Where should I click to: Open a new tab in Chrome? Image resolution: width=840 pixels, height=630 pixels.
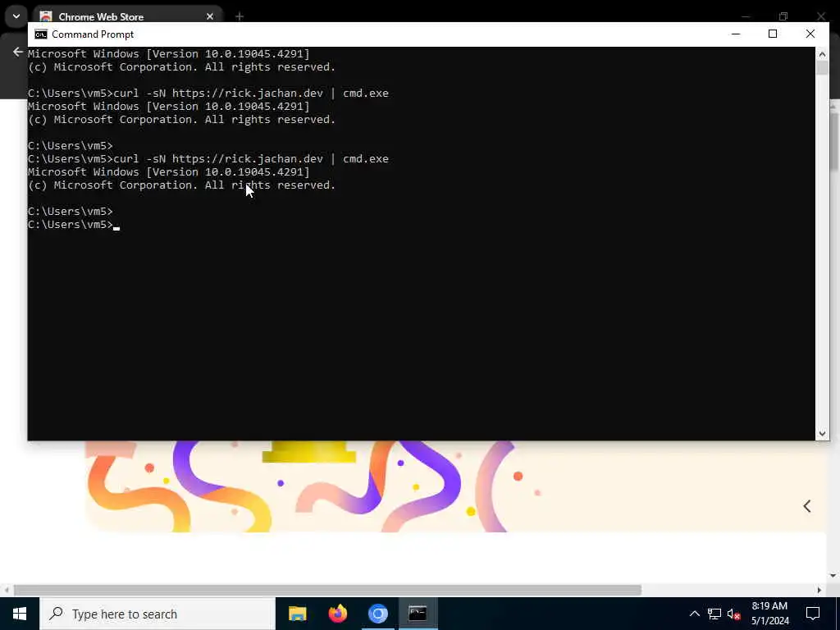point(240,16)
